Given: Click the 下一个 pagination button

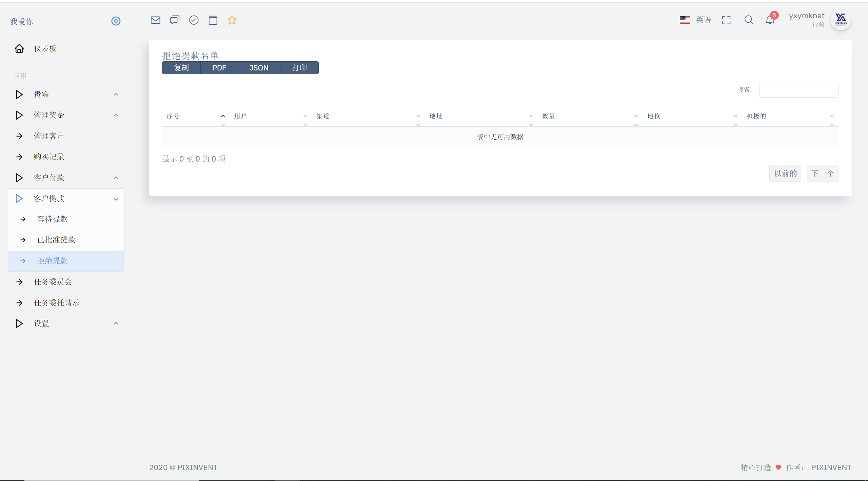Looking at the screenshot, I should coord(823,173).
